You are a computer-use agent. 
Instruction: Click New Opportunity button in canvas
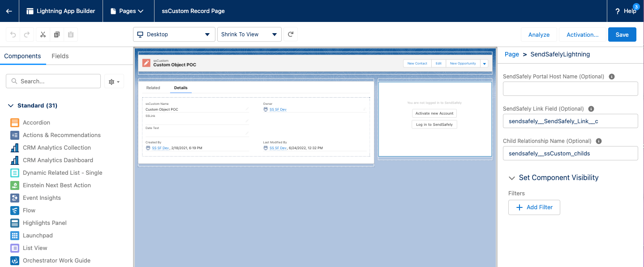[463, 64]
